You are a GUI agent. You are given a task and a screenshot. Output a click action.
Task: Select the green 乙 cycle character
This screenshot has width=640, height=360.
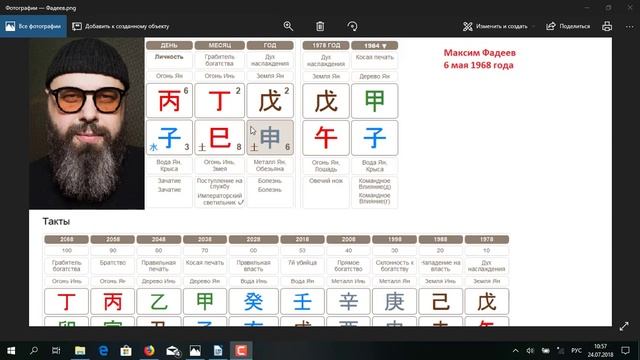point(159,302)
